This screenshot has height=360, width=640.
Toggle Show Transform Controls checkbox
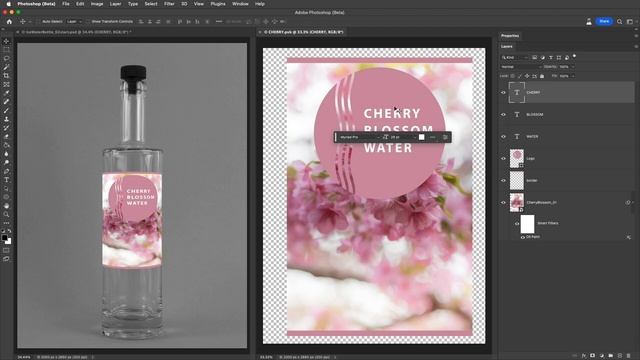[88, 22]
